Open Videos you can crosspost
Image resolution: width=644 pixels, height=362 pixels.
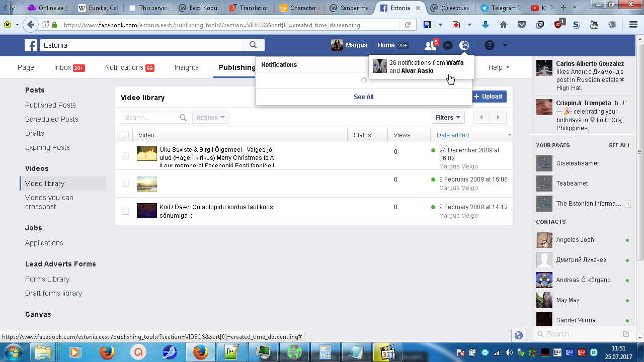pyautogui.click(x=49, y=202)
